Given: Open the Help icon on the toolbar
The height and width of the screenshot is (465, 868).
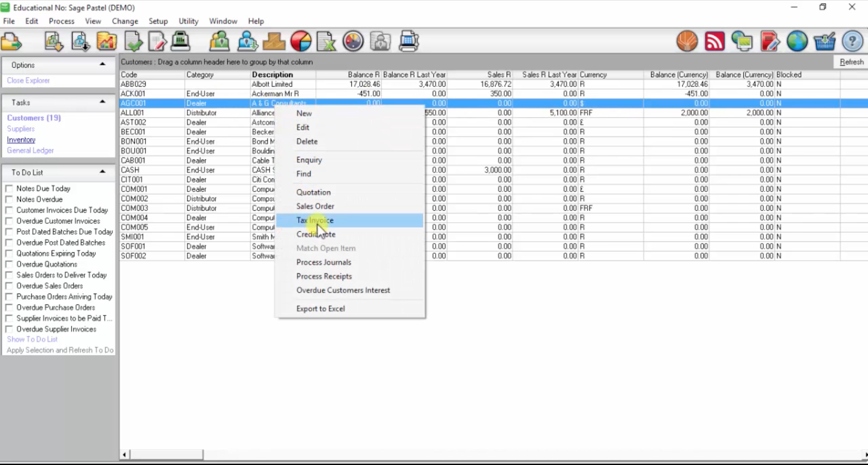Looking at the screenshot, I should click(x=852, y=41).
